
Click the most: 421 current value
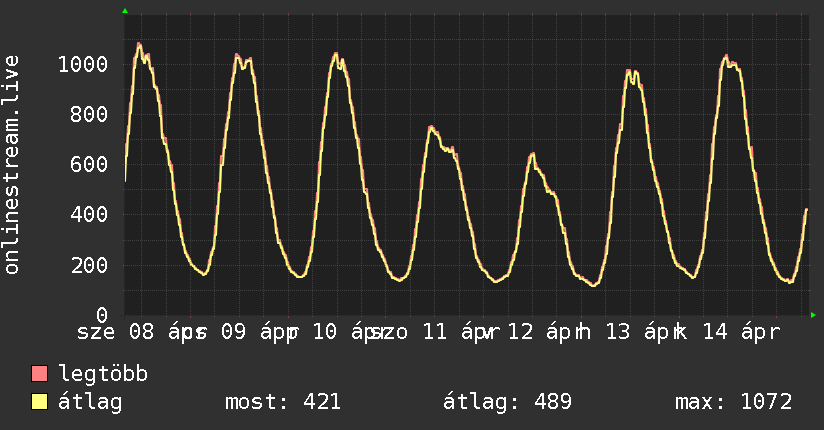[283, 402]
